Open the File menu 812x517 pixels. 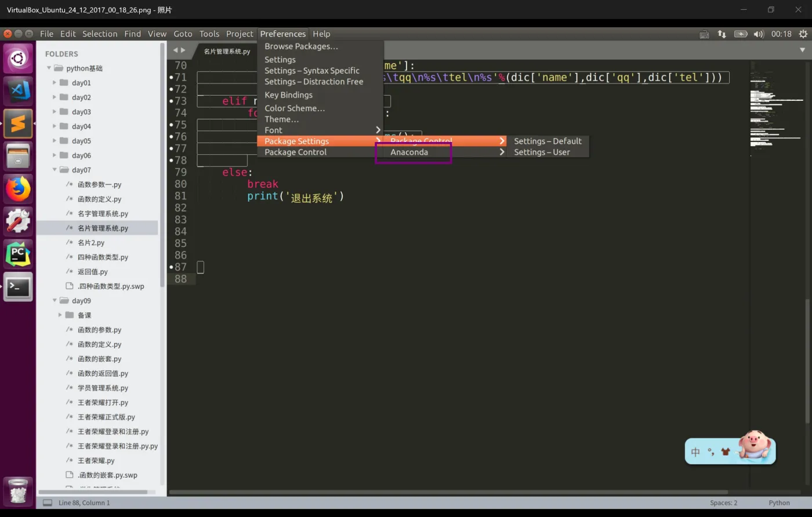tap(46, 34)
